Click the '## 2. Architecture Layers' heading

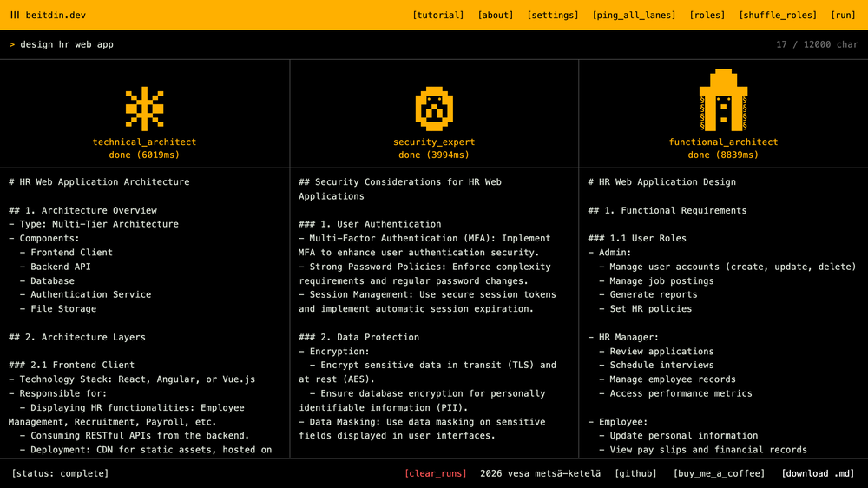coord(77,337)
